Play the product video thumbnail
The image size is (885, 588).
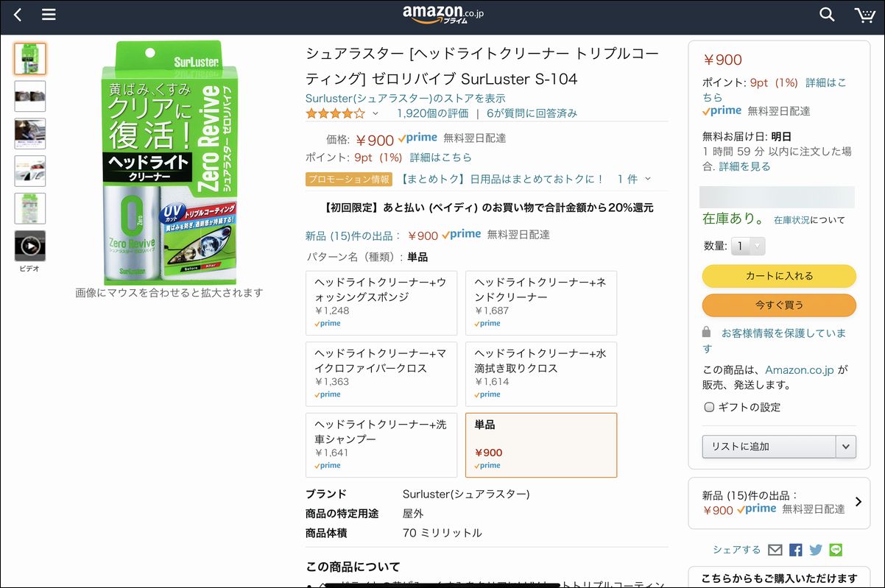tap(29, 245)
